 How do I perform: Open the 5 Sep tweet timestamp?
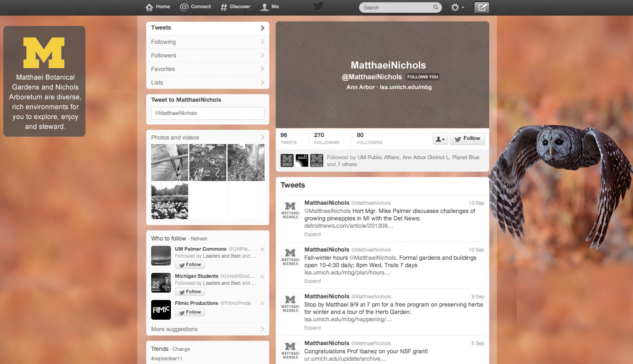point(478,343)
